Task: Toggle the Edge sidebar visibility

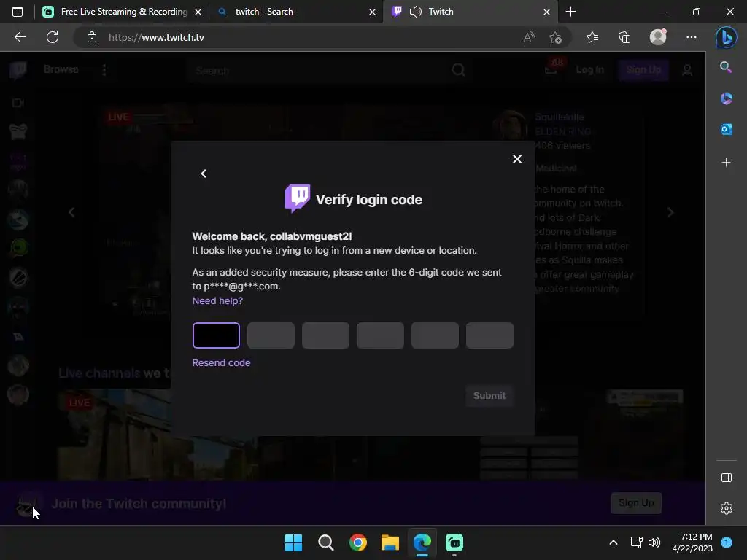Action: tap(726, 478)
